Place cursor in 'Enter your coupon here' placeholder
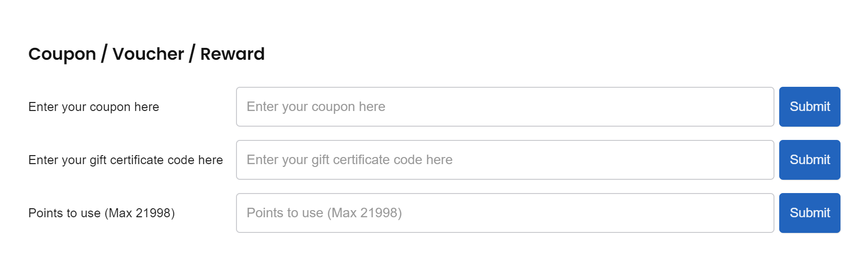868x268 pixels. (316, 107)
